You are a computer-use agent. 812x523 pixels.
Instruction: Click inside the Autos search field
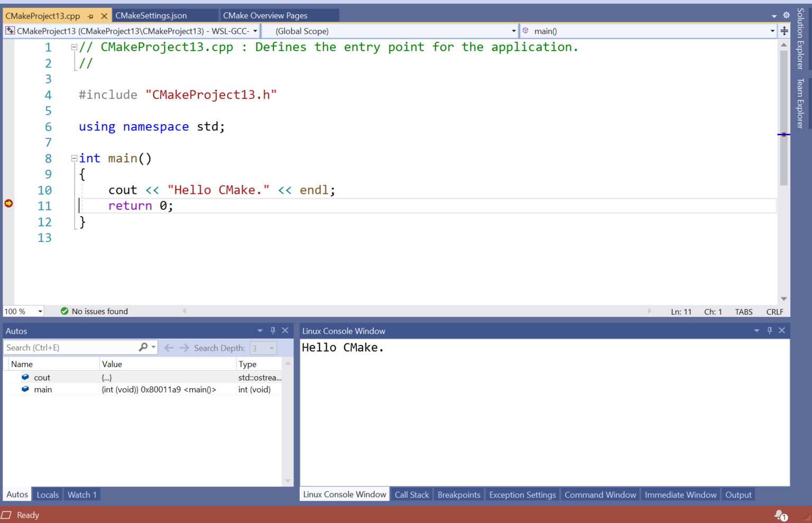(x=69, y=347)
